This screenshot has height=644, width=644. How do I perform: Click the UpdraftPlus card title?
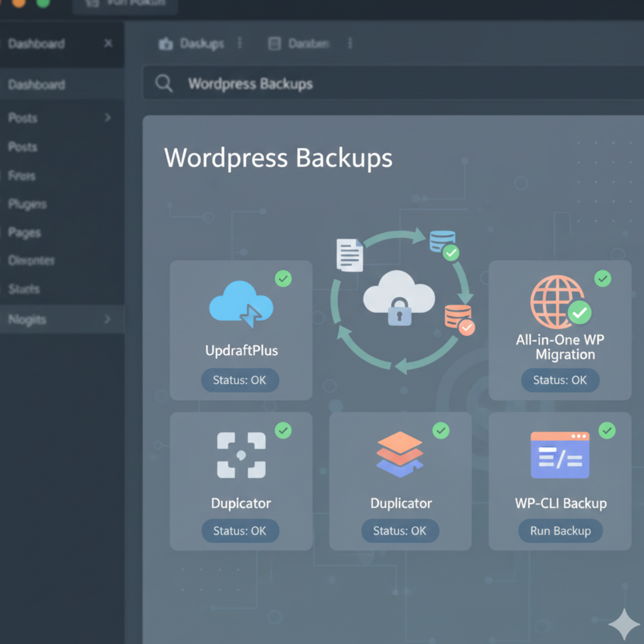tap(241, 351)
